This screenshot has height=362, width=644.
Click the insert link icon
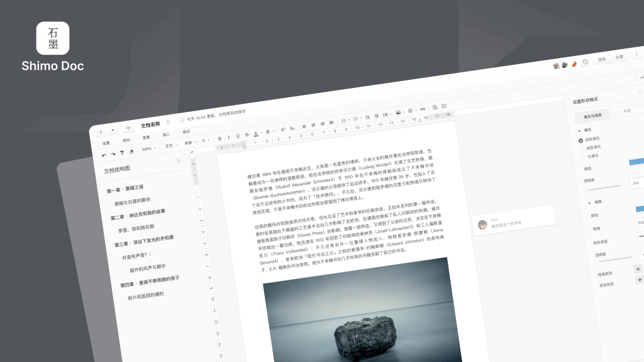(x=423, y=109)
